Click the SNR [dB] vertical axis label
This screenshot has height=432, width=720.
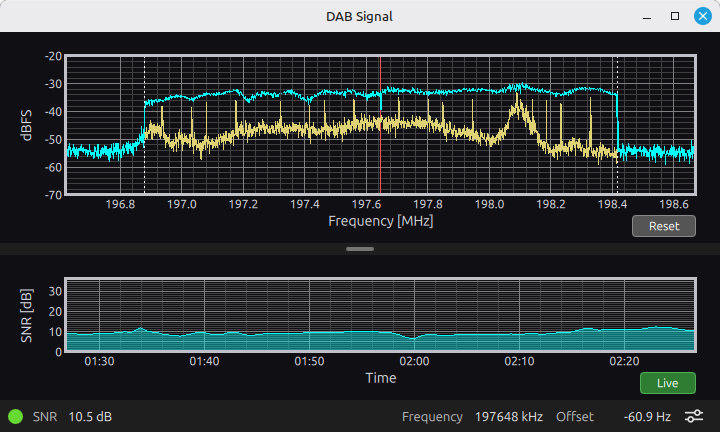[26, 315]
